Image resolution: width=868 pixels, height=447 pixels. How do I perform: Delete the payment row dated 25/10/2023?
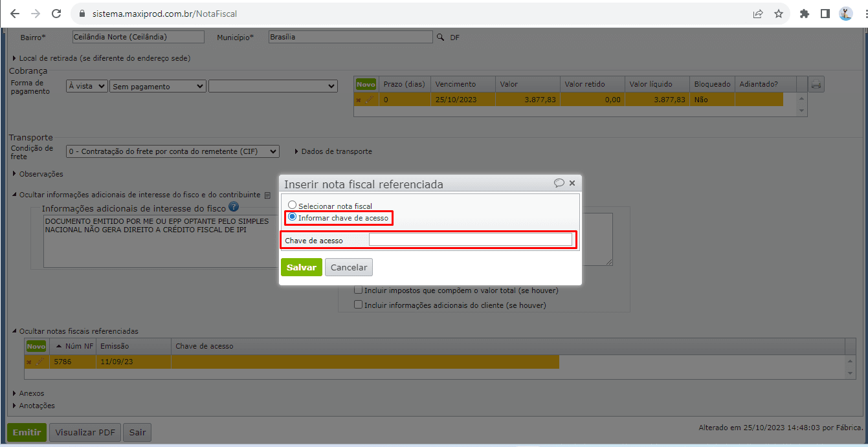(x=359, y=100)
